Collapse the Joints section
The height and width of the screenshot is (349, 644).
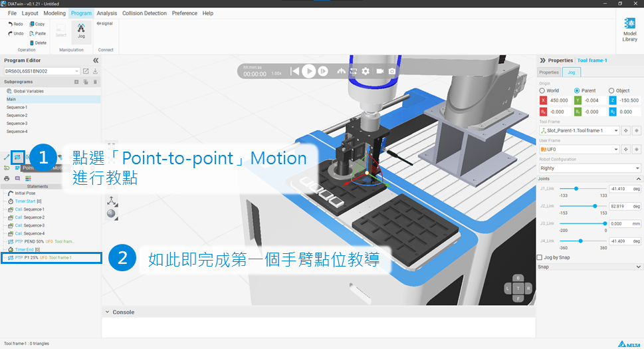coord(638,179)
